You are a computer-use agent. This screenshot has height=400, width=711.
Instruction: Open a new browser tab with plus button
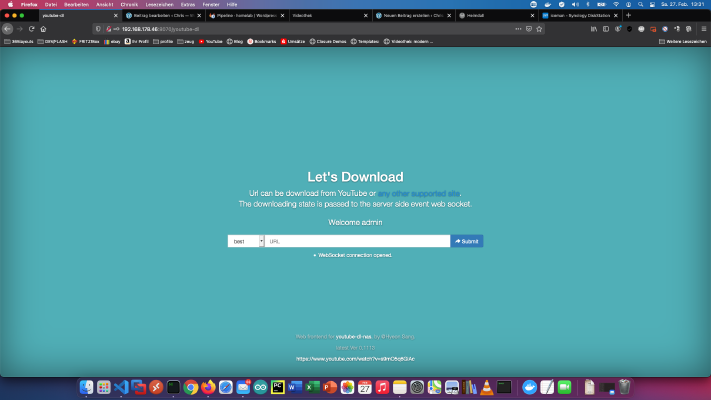(x=628, y=15)
